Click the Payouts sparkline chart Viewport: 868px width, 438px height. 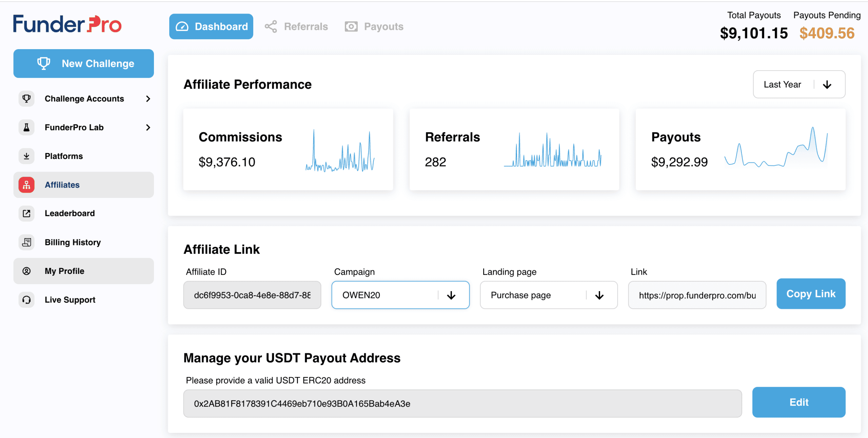pyautogui.click(x=776, y=147)
